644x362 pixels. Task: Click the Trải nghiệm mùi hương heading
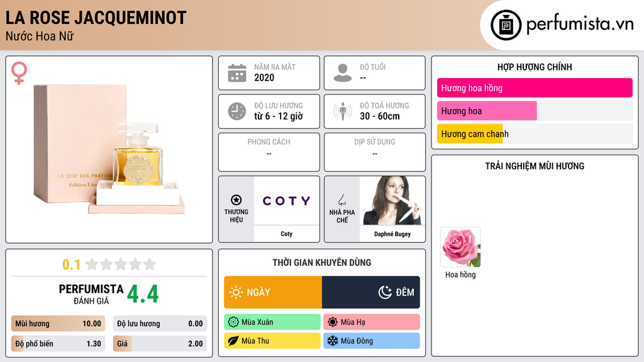coord(535,166)
